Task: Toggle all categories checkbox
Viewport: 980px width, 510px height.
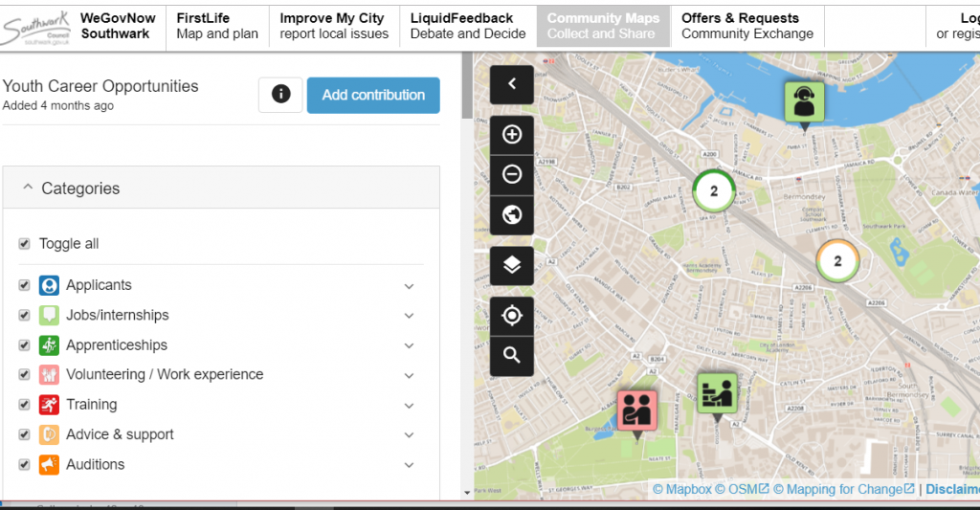Action: (24, 244)
